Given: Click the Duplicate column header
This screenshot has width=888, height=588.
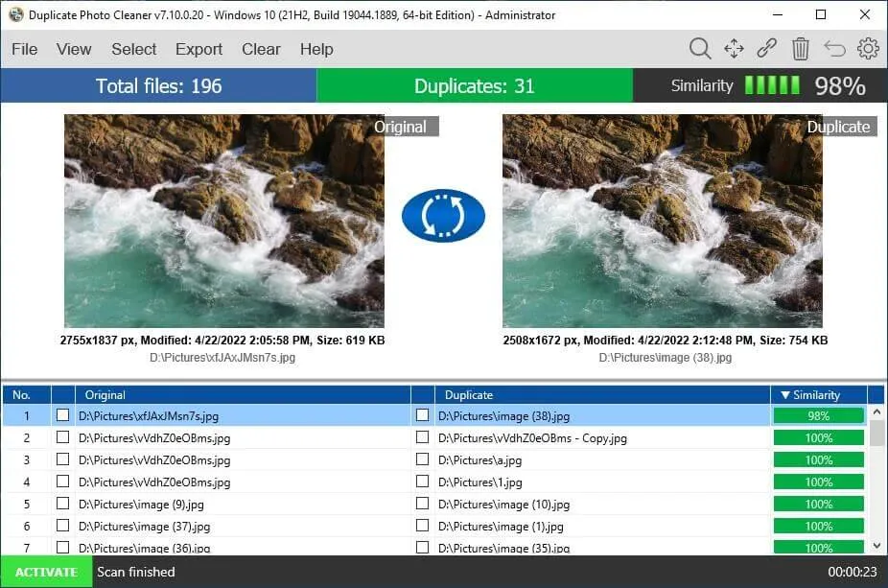Looking at the screenshot, I should pyautogui.click(x=602, y=395).
